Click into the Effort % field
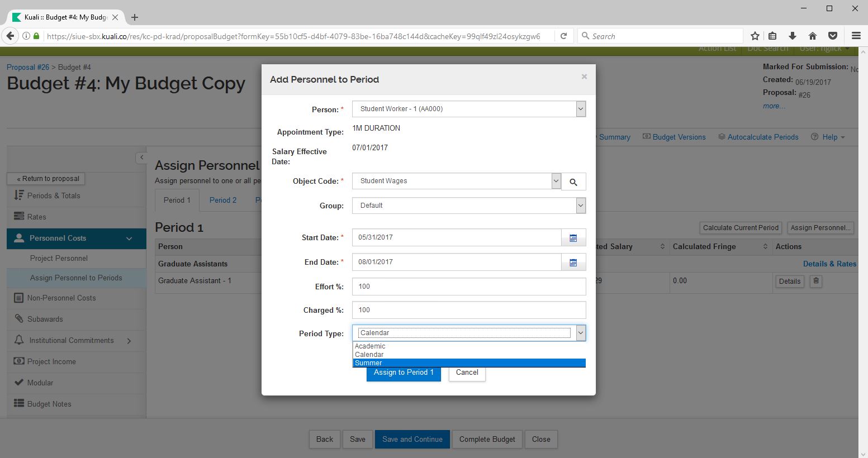This screenshot has height=458, width=868. [468, 287]
